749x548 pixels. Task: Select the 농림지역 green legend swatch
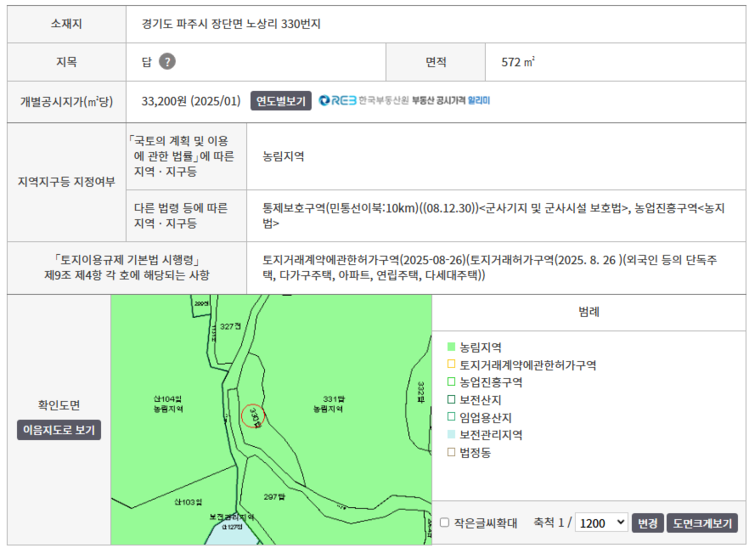pyautogui.click(x=451, y=347)
